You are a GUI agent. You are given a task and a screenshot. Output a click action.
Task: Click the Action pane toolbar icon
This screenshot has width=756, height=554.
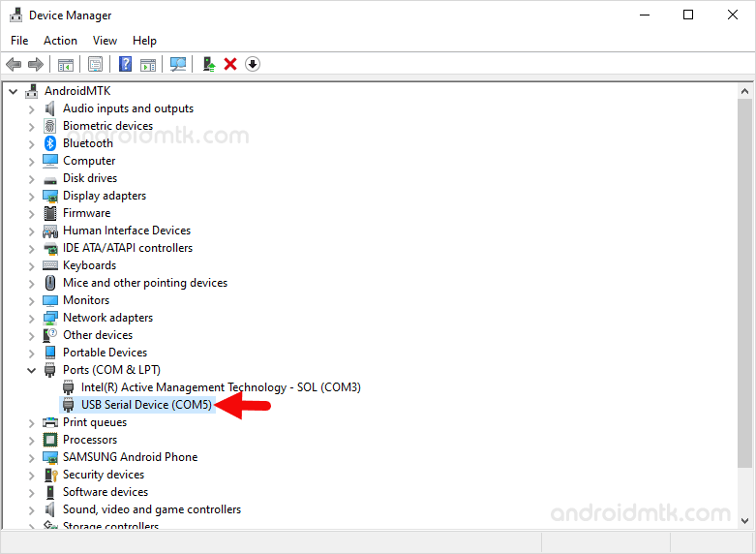[148, 64]
